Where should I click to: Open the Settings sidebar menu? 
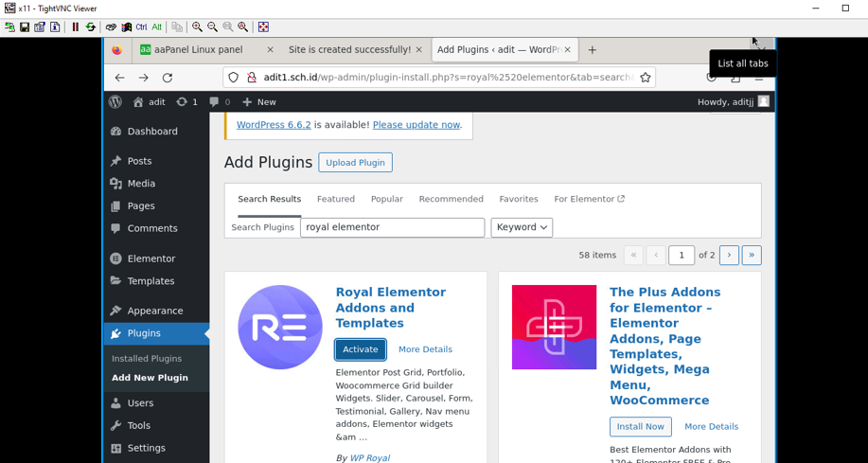(x=157, y=448)
